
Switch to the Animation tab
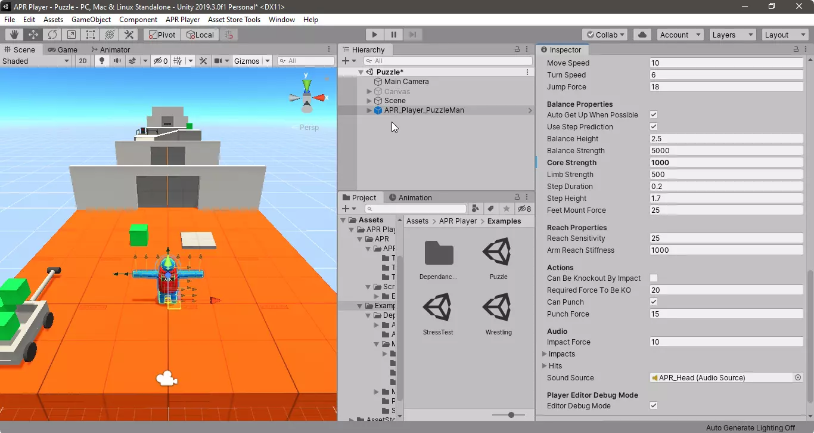point(410,198)
